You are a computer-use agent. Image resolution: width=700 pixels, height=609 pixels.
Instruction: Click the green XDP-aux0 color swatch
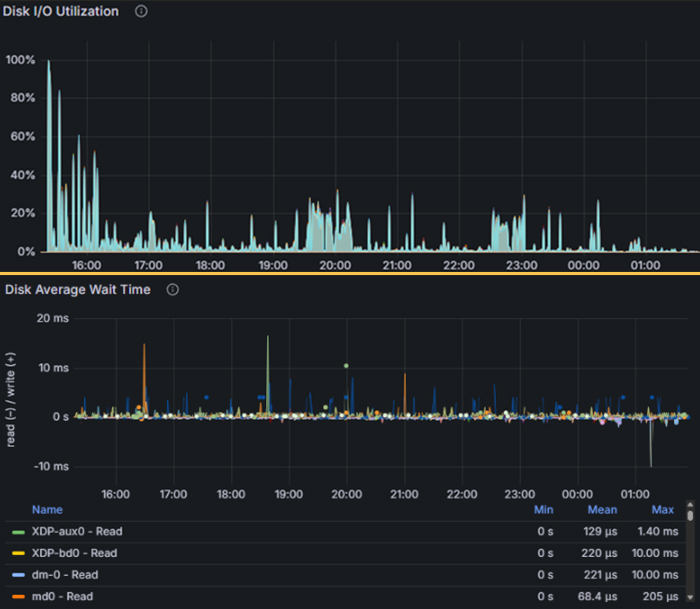click(18, 532)
